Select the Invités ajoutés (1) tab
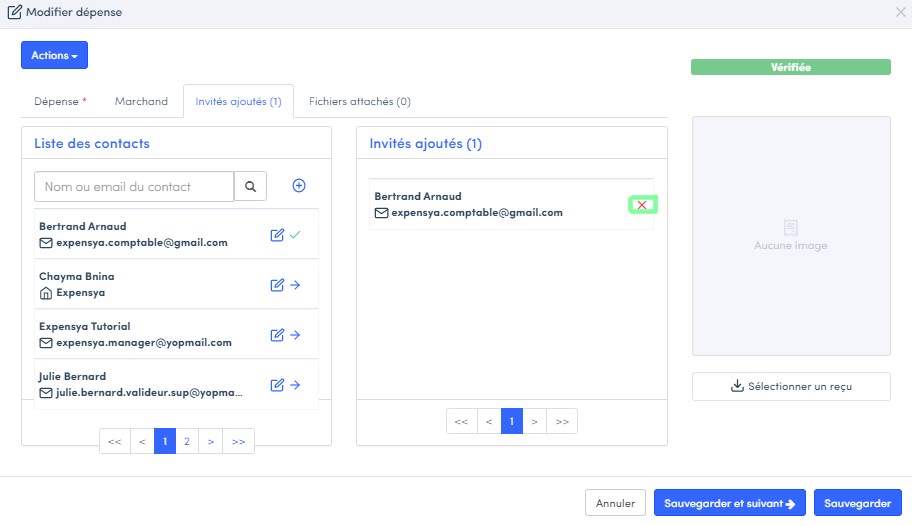The image size is (912, 526). click(238, 101)
